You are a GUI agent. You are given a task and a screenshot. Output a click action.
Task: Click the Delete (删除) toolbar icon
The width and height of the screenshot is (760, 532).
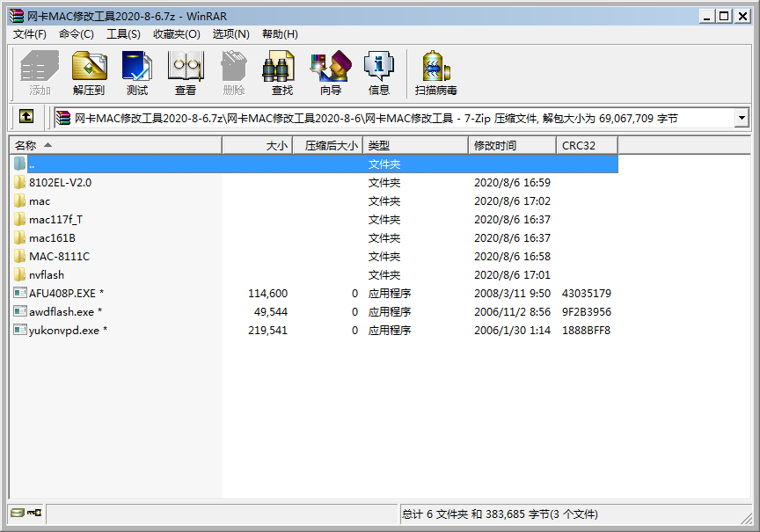click(234, 73)
